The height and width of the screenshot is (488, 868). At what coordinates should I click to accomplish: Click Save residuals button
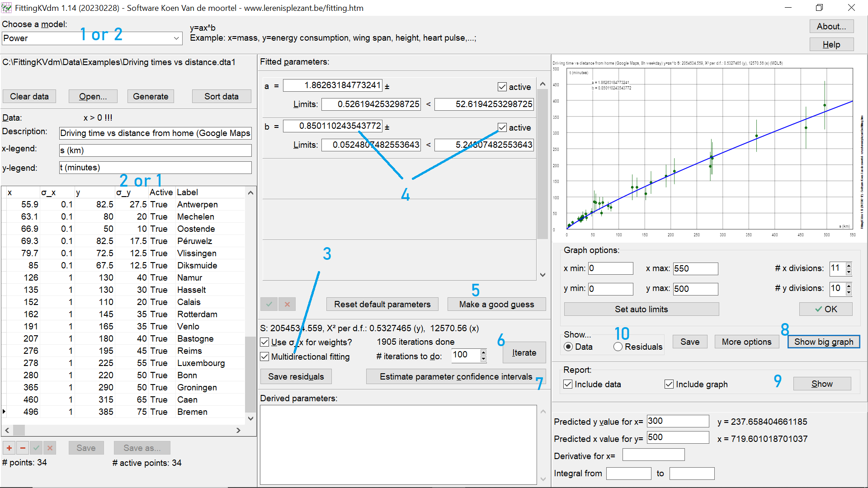(x=296, y=376)
